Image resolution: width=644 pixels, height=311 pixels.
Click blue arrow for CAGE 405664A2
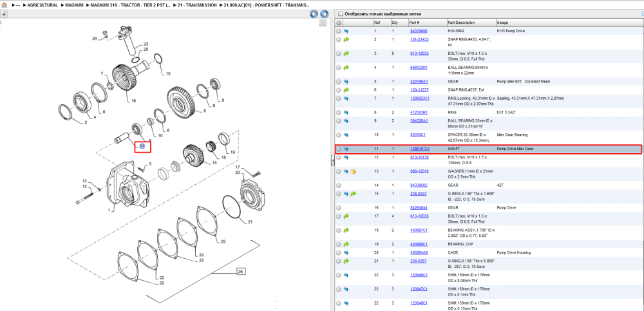pos(346,252)
